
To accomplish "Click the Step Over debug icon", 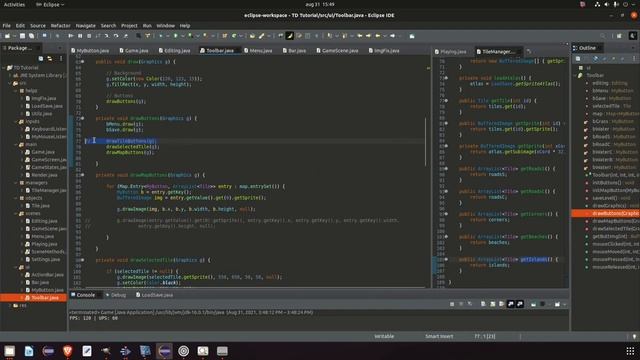I will 116,36.
